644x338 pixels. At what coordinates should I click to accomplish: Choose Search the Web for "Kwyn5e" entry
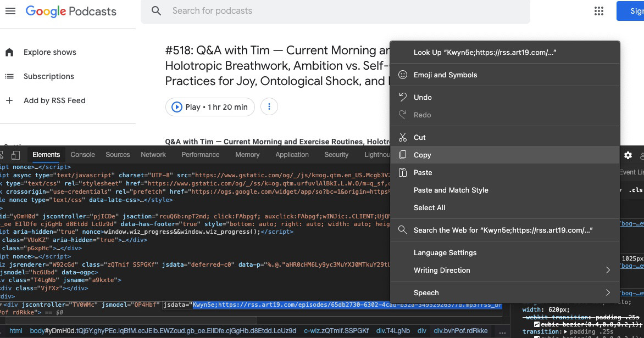coord(504,230)
